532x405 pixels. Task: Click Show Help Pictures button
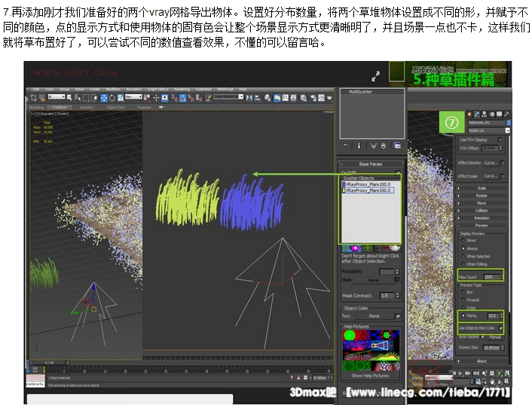pos(370,376)
